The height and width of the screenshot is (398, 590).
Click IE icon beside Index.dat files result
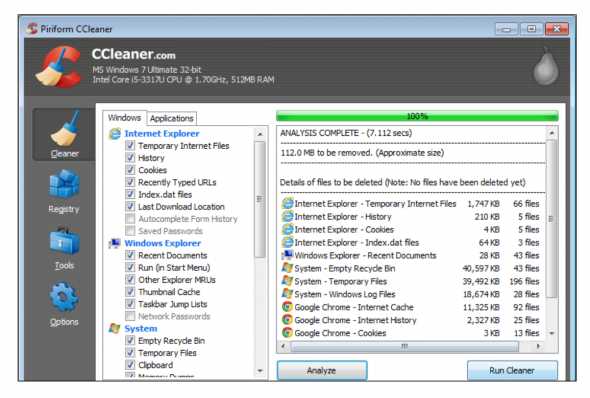[287, 242]
